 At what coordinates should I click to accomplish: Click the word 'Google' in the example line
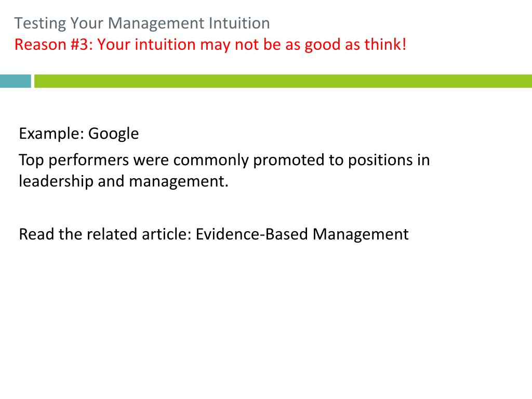tap(113, 134)
